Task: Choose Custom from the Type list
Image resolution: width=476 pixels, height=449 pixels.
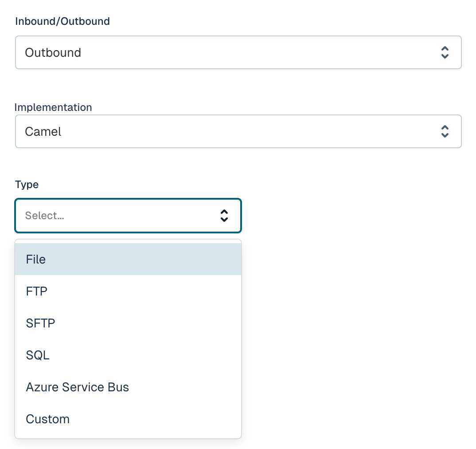Action: click(x=128, y=419)
